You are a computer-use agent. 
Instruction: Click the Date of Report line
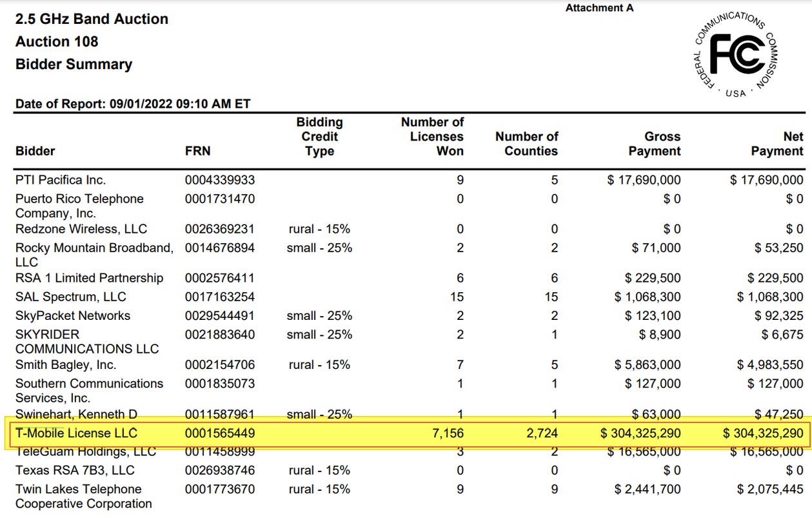(133, 104)
